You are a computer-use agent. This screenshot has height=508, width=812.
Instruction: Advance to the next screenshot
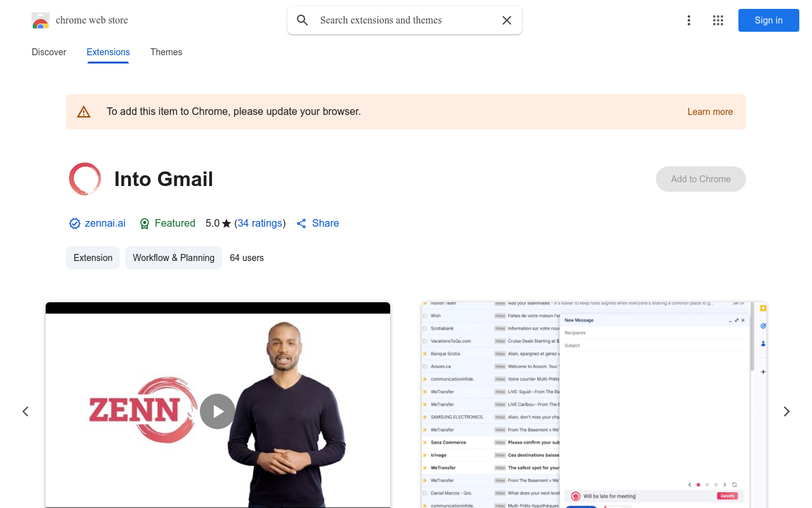pos(787,411)
